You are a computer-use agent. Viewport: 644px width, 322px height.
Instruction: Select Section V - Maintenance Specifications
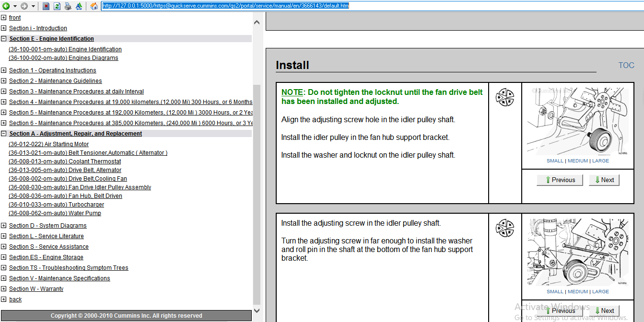point(59,278)
